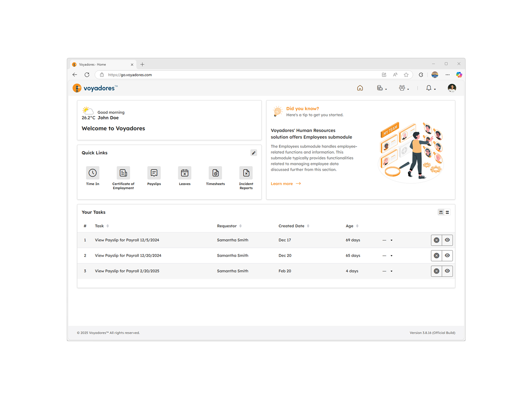The image size is (532, 399).
Task: View the Payroll 2/20/2025 task with eye icon
Action: (447, 271)
